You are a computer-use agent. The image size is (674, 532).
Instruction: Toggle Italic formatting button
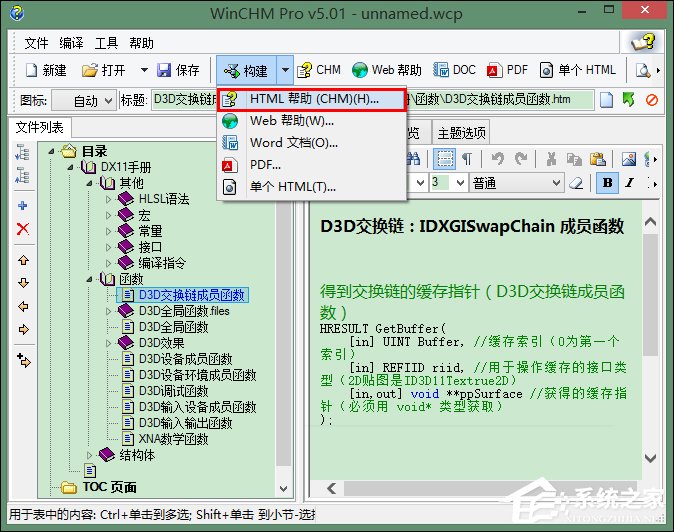tap(630, 183)
